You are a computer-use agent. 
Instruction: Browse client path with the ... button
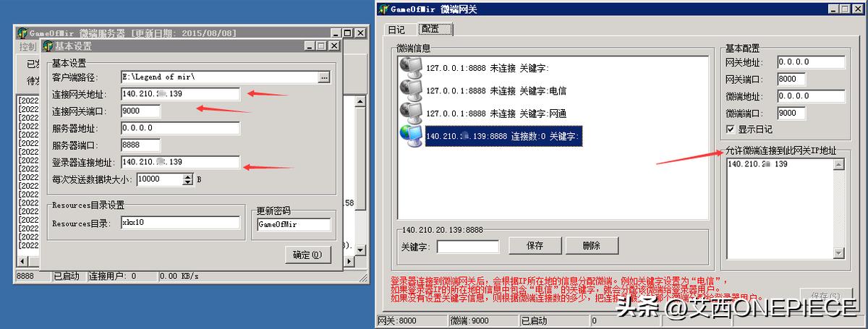[324, 77]
